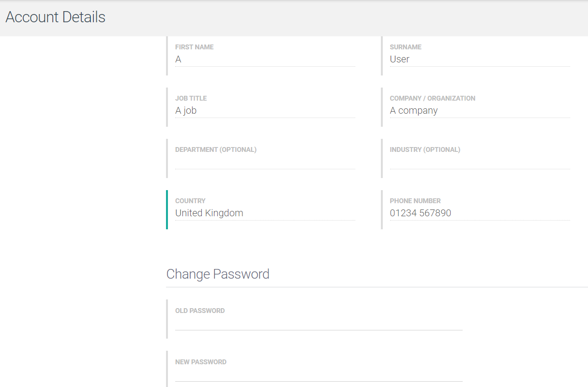Screen dimensions: 588x387
Task: Click the empty Department (Optional) field
Action: click(x=265, y=164)
